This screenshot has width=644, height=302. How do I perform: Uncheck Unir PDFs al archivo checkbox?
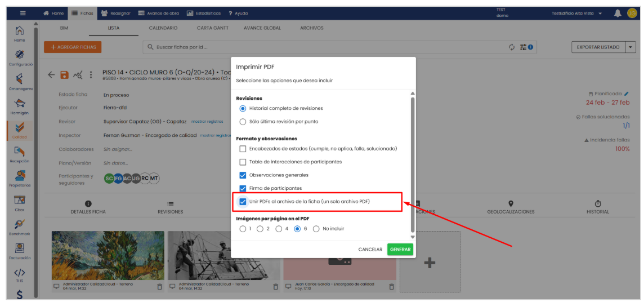point(243,202)
